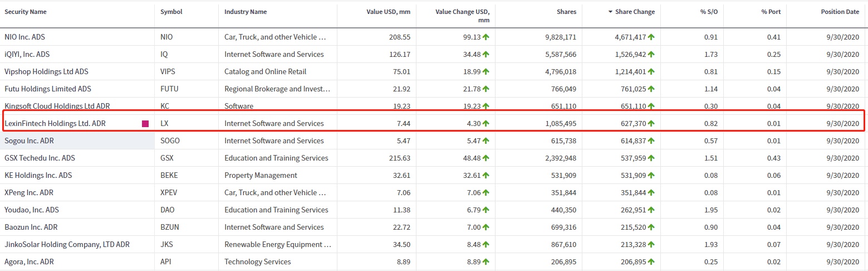Image resolution: width=868 pixels, height=271 pixels.
Task: Sort table by Security Name header
Action: [26, 12]
